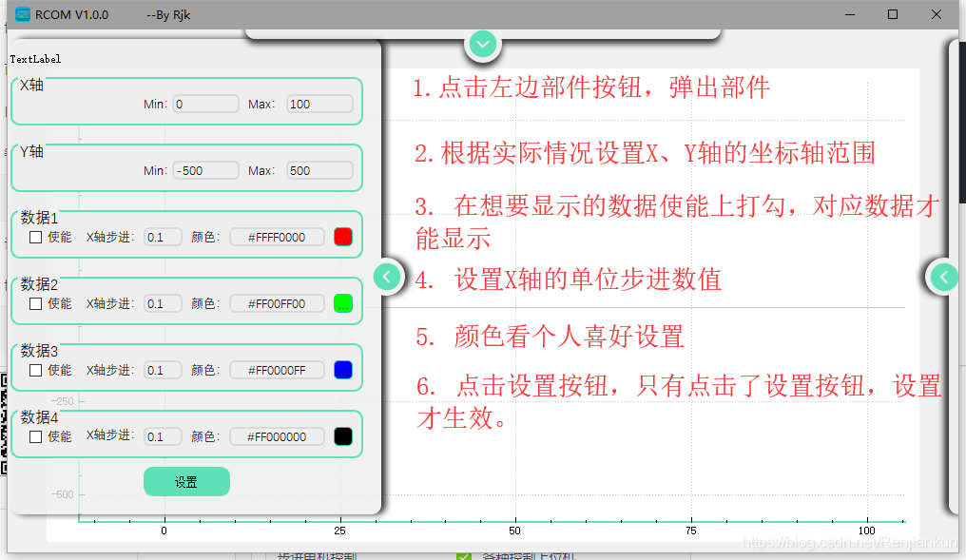
Task: Collapse the left settings panel with chevron
Action: pyautogui.click(x=387, y=277)
